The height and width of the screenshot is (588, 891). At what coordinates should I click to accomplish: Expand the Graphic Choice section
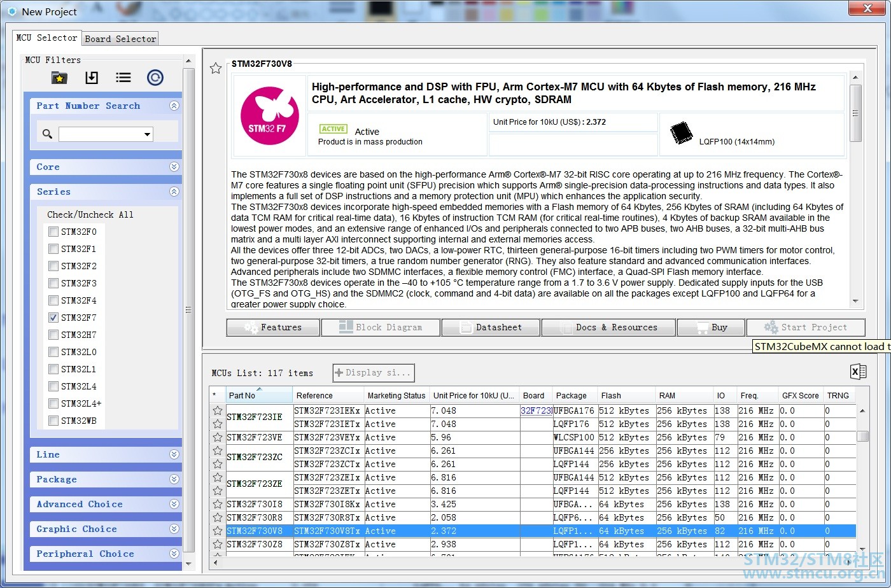click(x=174, y=529)
